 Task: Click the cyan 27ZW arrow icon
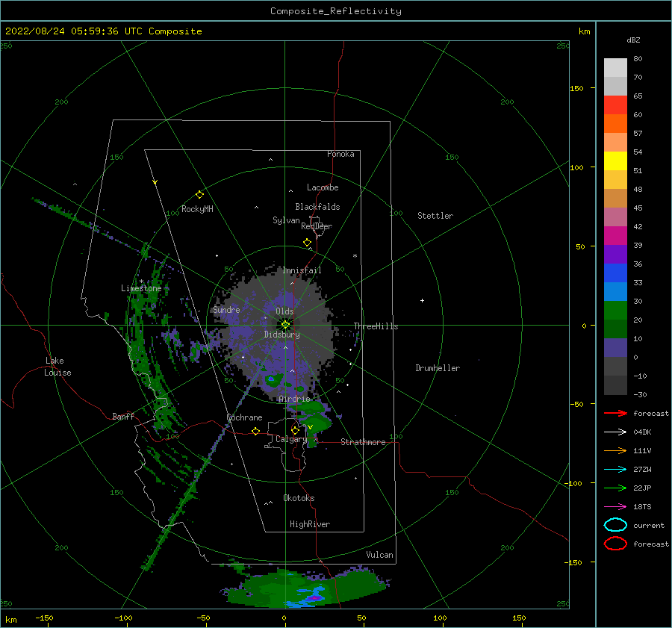coord(615,469)
